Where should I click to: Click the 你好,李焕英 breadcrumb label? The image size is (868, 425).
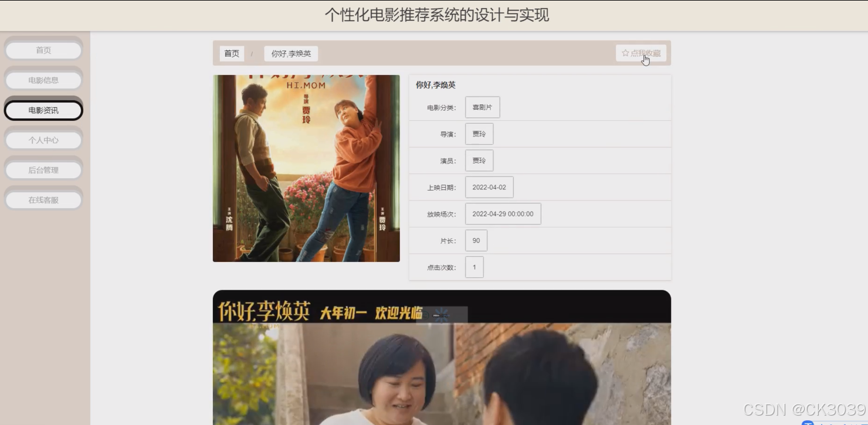coord(291,53)
